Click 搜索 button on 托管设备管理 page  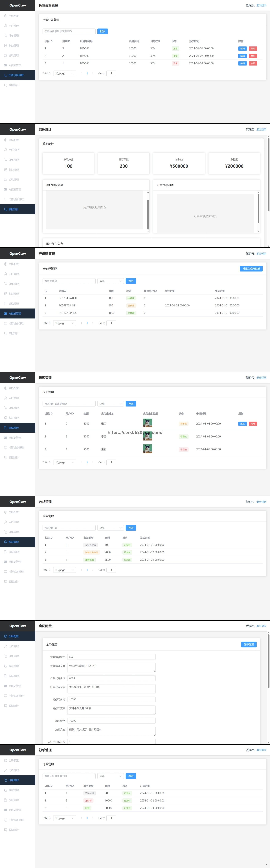coord(103,31)
